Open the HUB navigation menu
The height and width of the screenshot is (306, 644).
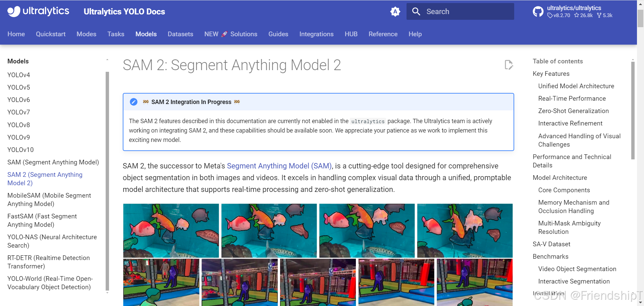[x=351, y=34]
